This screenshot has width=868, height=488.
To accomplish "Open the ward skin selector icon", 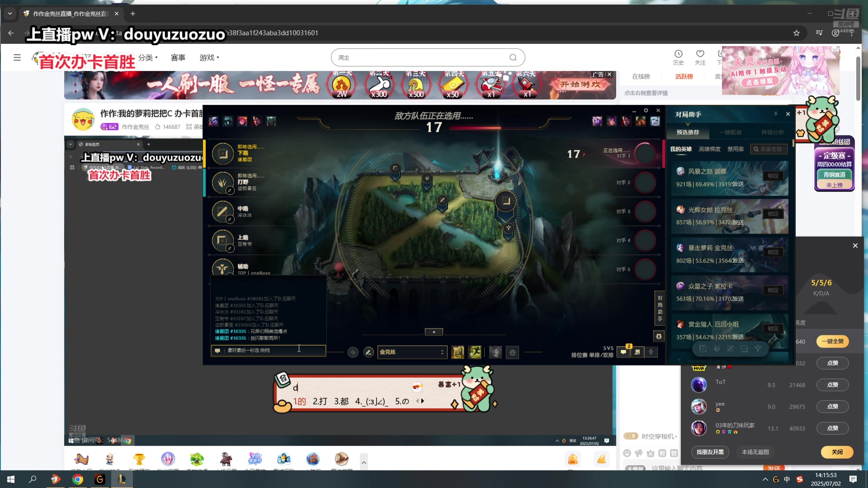I will coord(495,352).
